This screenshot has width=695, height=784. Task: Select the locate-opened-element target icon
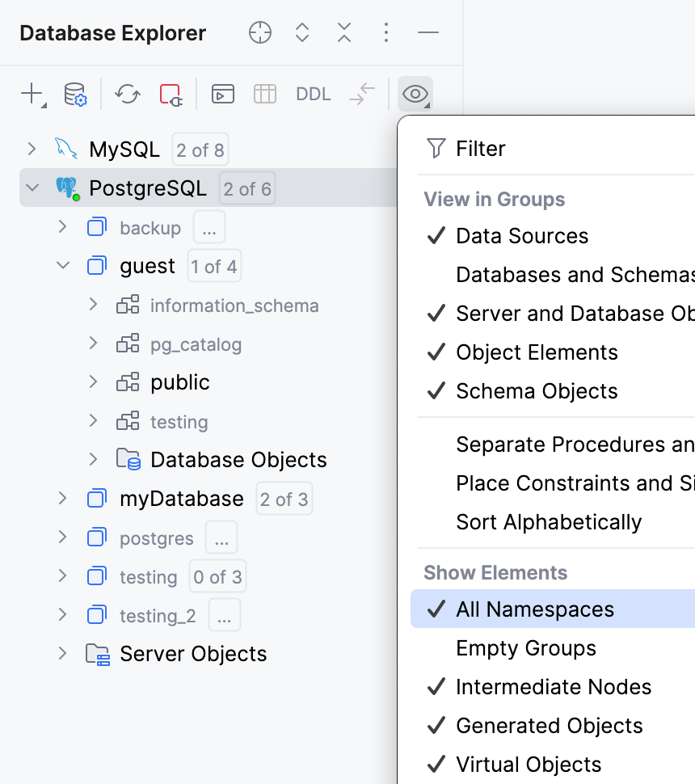[259, 32]
